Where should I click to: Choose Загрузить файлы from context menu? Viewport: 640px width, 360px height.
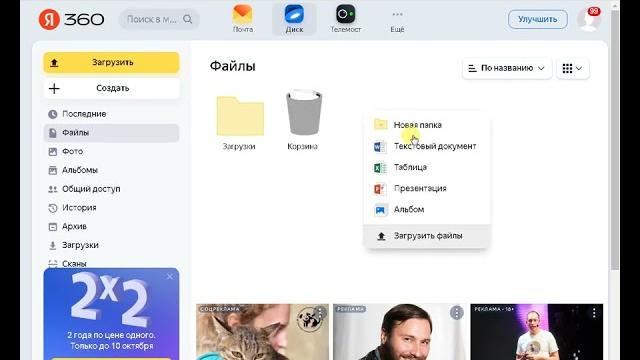pos(427,236)
